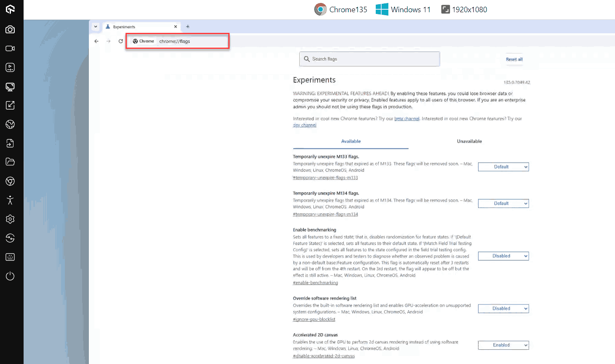Open the folder icon in sidebar
The width and height of the screenshot is (615, 364).
pos(10,162)
